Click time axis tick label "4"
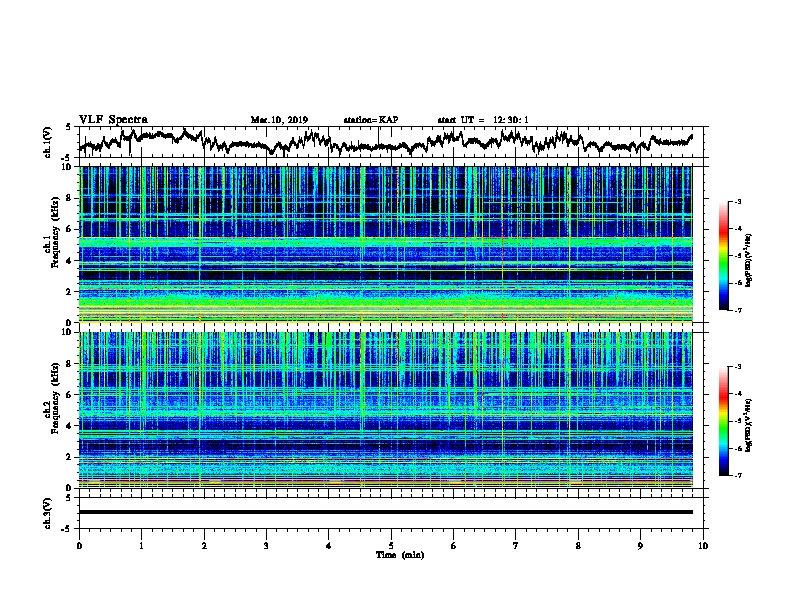 coord(328,546)
